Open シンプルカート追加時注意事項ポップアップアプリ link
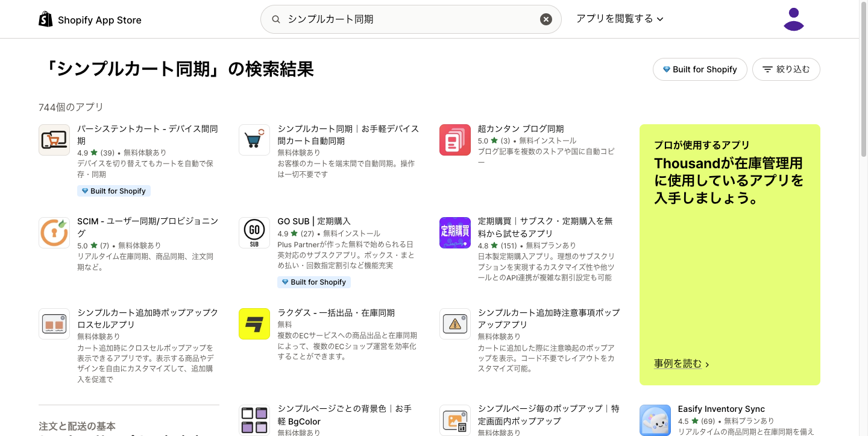Viewport: 868px width, 436px height. tap(549, 318)
